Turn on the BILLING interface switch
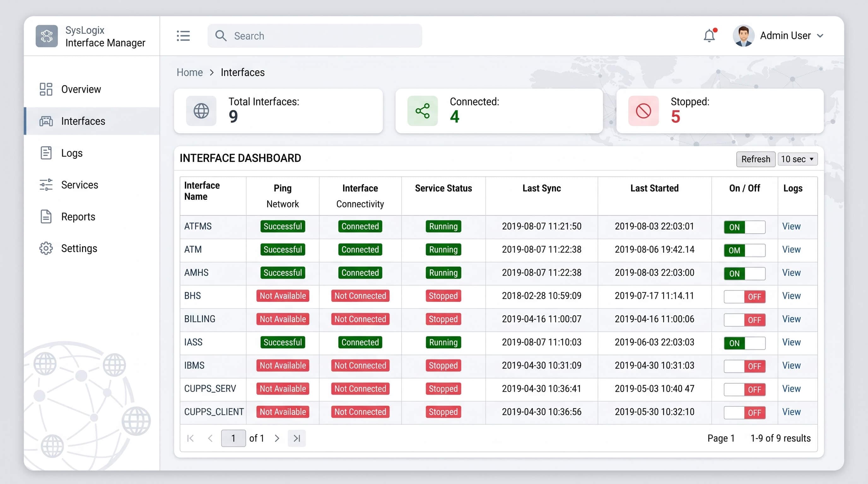 point(745,320)
